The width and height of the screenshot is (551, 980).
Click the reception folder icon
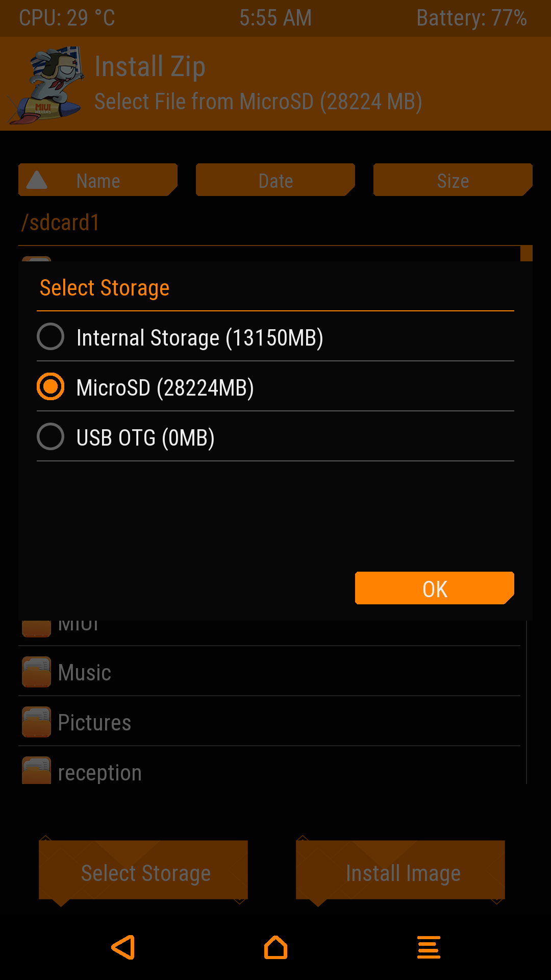click(x=36, y=771)
